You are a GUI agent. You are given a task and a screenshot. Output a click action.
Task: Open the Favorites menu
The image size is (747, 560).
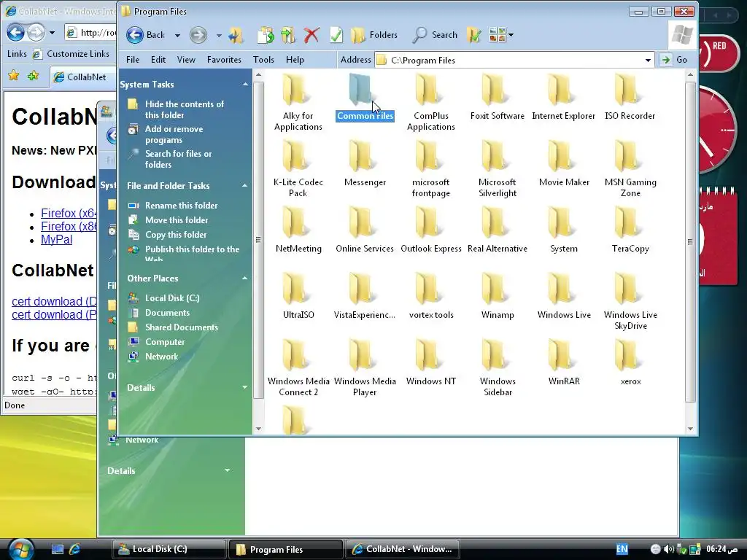point(224,60)
